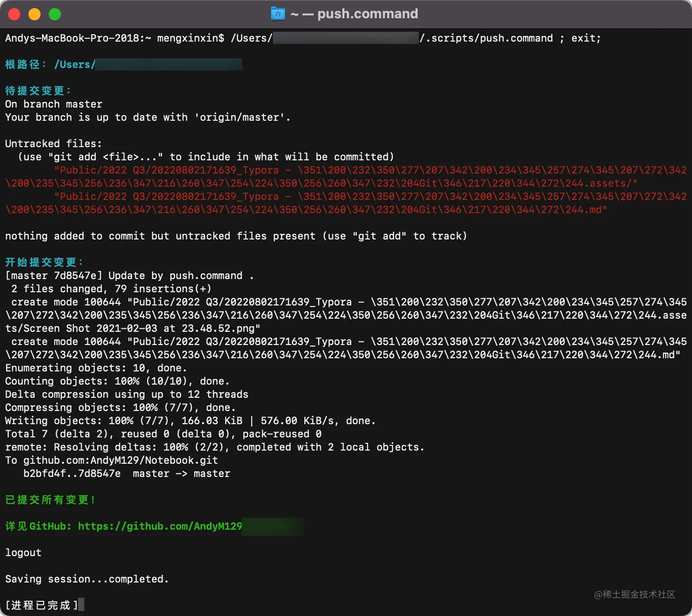Click "Your branch is up to date" line
692x616 pixels.
pyautogui.click(x=148, y=117)
